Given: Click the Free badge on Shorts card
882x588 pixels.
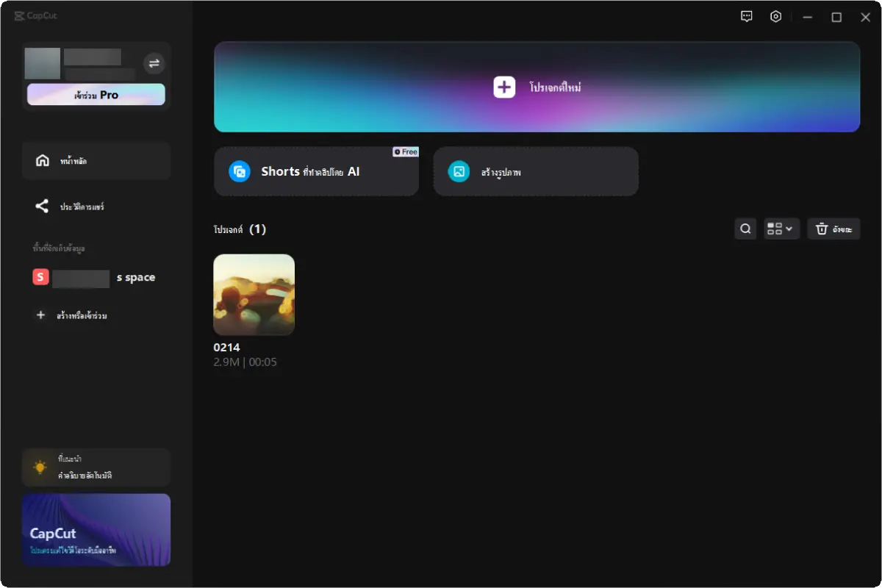Looking at the screenshot, I should [x=405, y=152].
